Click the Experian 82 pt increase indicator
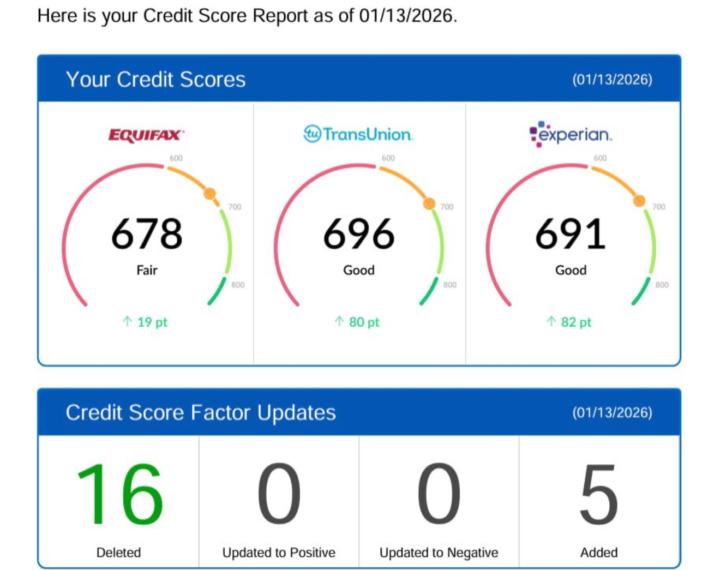720x570 pixels. [569, 322]
